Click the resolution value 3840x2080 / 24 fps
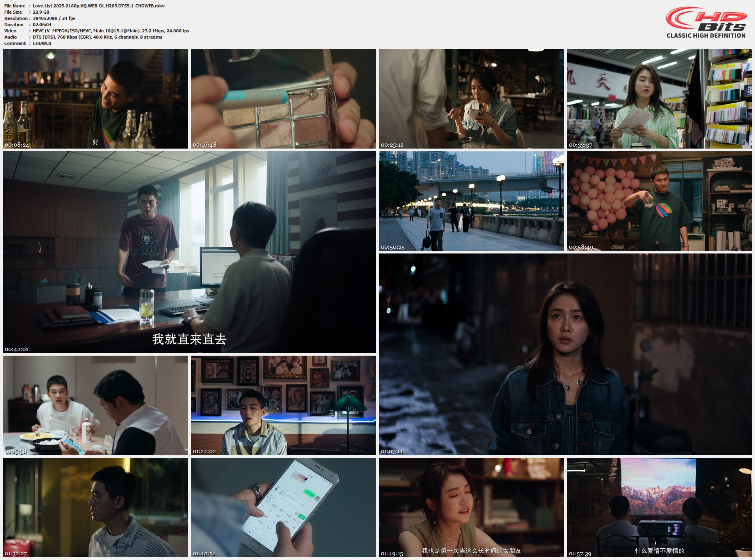Screen dimensions: 755x560 click(54, 18)
